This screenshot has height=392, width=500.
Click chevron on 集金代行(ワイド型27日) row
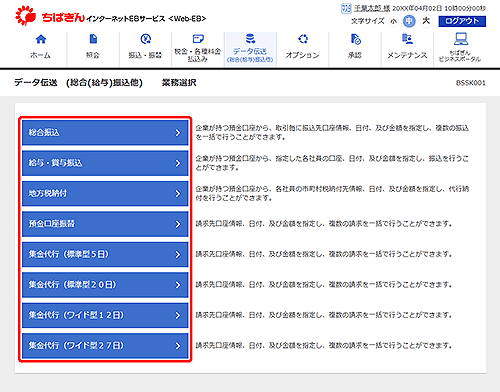tap(178, 346)
